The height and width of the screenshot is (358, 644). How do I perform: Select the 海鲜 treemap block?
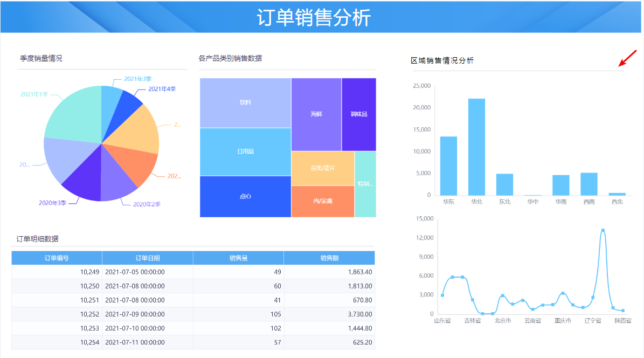[316, 114]
